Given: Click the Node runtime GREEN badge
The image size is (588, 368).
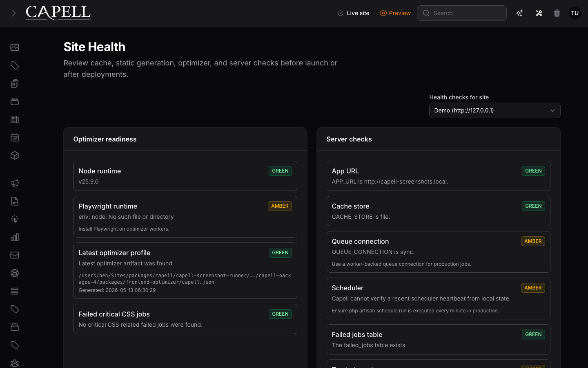Looking at the screenshot, I should pyautogui.click(x=280, y=171).
